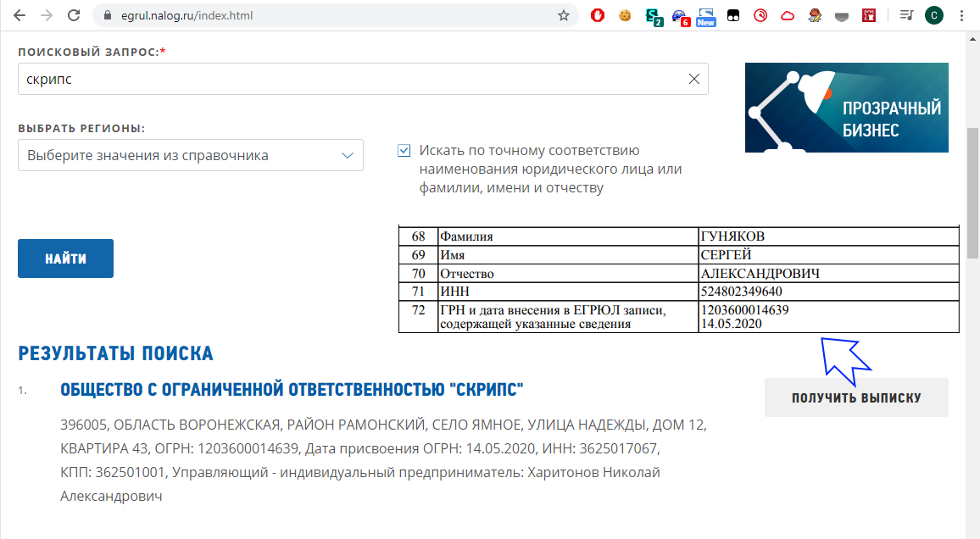Open the Tampermonkey extension icon
Screen dimensions: 980x539
pos(733,15)
